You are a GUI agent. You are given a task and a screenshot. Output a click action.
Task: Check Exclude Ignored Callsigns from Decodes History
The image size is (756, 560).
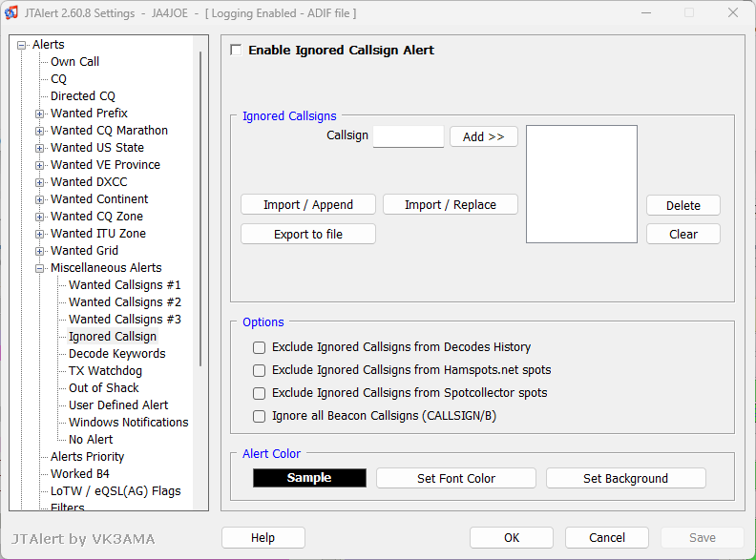point(259,347)
